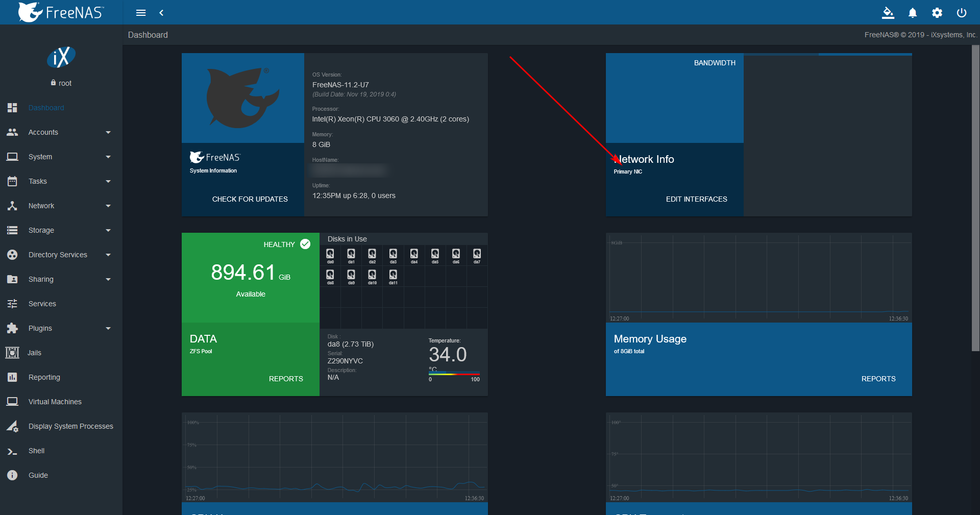Click the FreeNAS logo in the header
This screenshot has height=515, width=980.
(61, 12)
